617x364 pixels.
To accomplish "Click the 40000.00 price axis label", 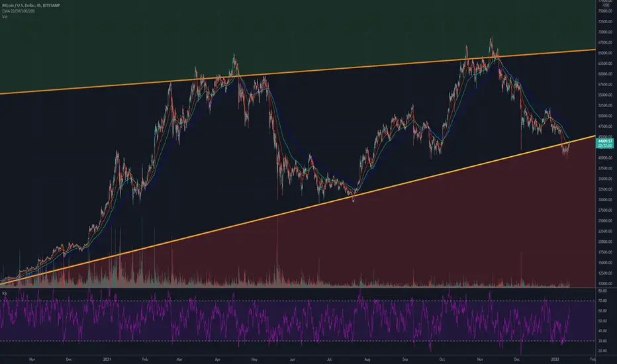I will [x=605, y=158].
